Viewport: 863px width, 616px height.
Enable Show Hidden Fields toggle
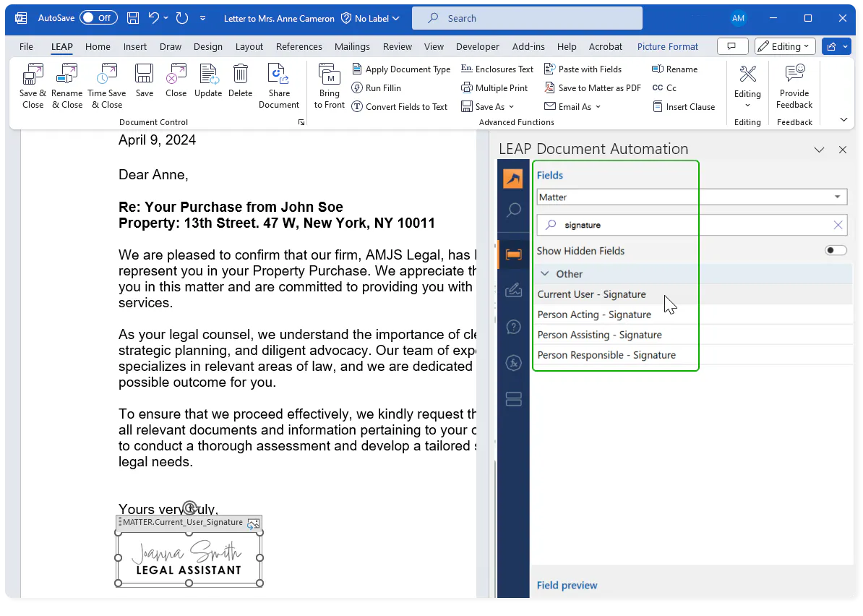(836, 251)
